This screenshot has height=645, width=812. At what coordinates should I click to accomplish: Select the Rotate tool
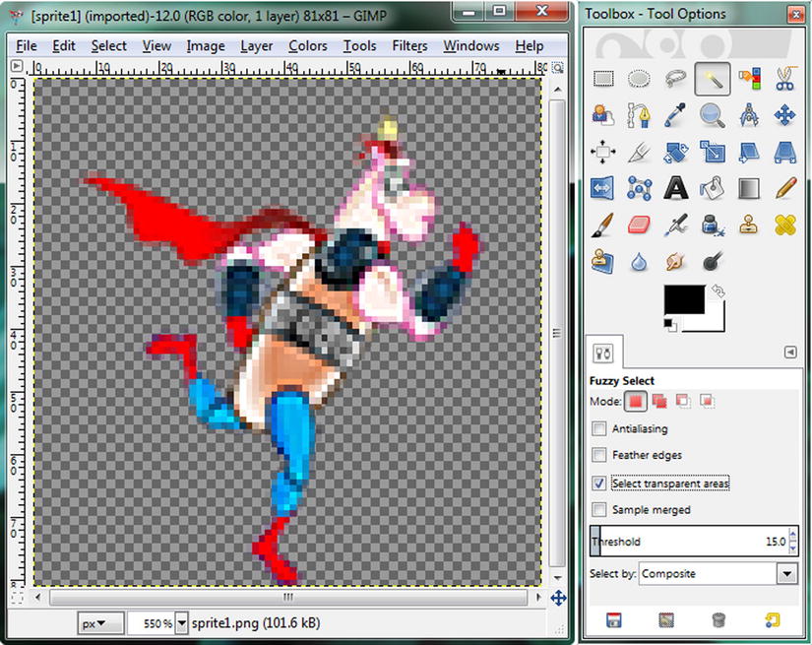[x=675, y=152]
